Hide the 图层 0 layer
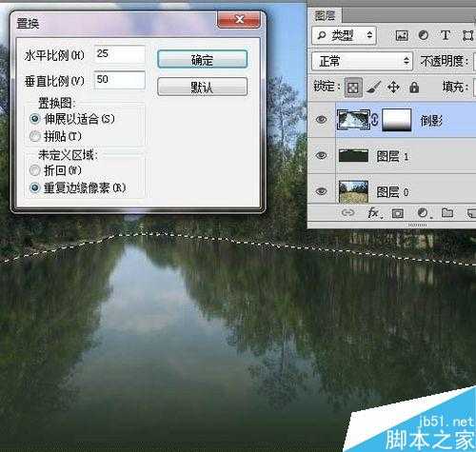The image size is (476, 452). click(321, 191)
